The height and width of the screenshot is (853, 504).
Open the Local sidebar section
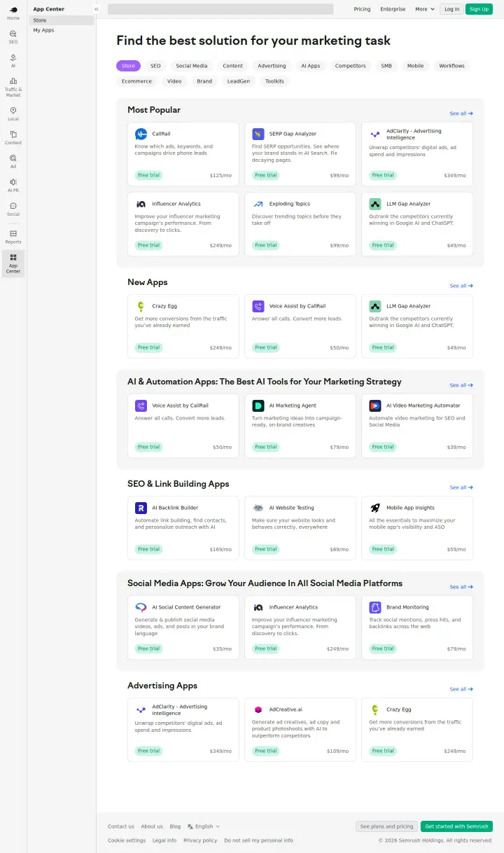[x=13, y=113]
